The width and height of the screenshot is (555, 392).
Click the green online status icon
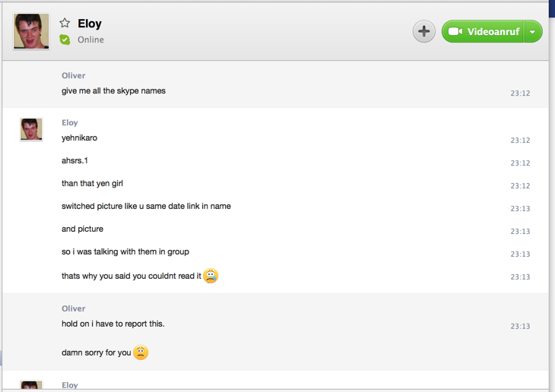pyautogui.click(x=65, y=40)
